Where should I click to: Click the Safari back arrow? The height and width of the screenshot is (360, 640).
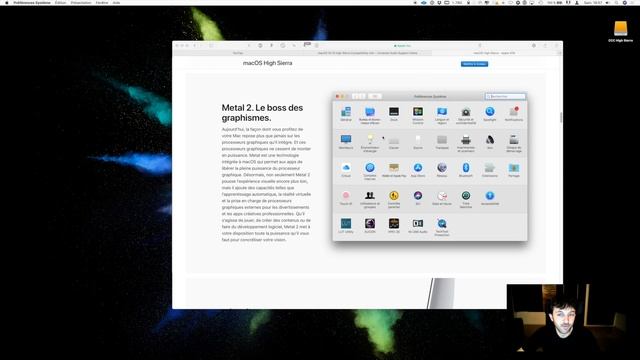coord(195,46)
